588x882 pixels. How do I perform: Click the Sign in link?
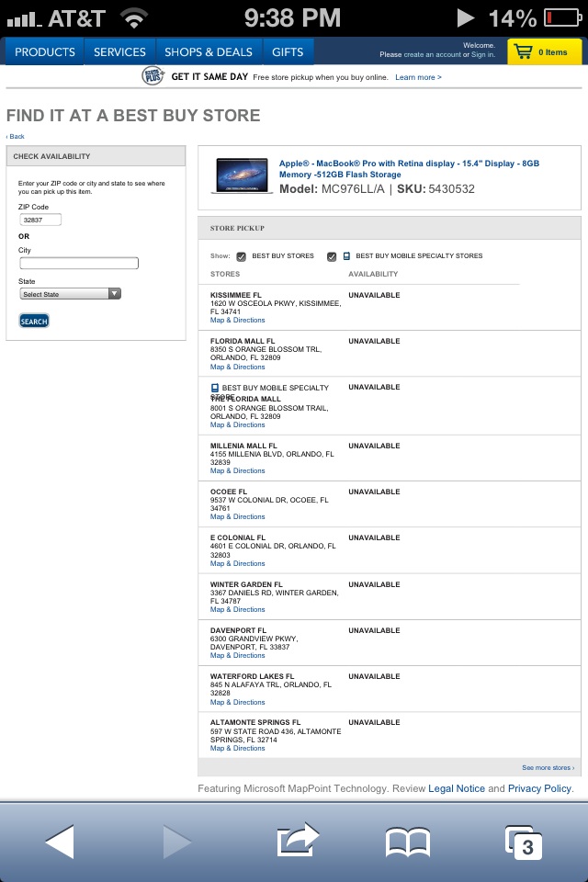[482, 54]
